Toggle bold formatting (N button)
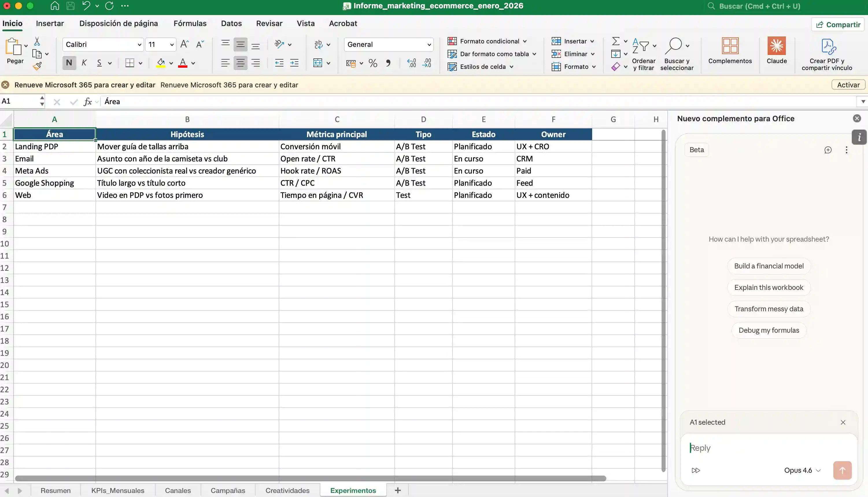868x497 pixels. click(69, 63)
